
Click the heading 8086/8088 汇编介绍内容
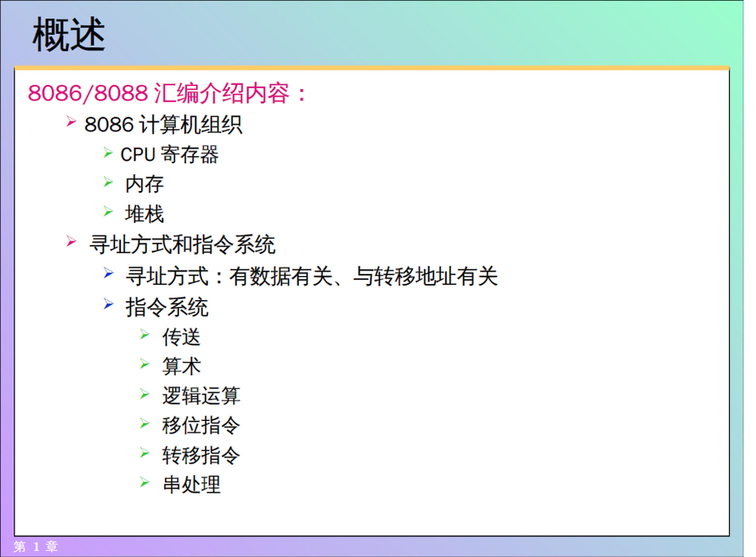(167, 94)
